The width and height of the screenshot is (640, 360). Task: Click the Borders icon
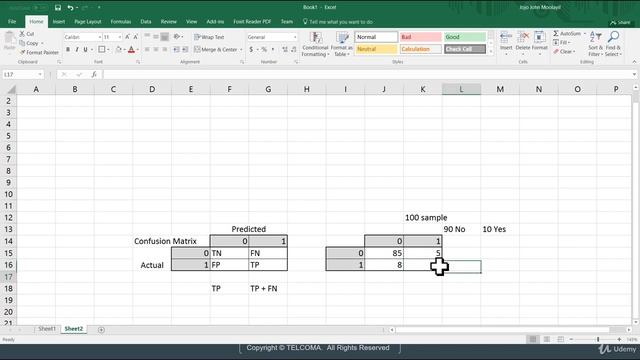point(102,49)
